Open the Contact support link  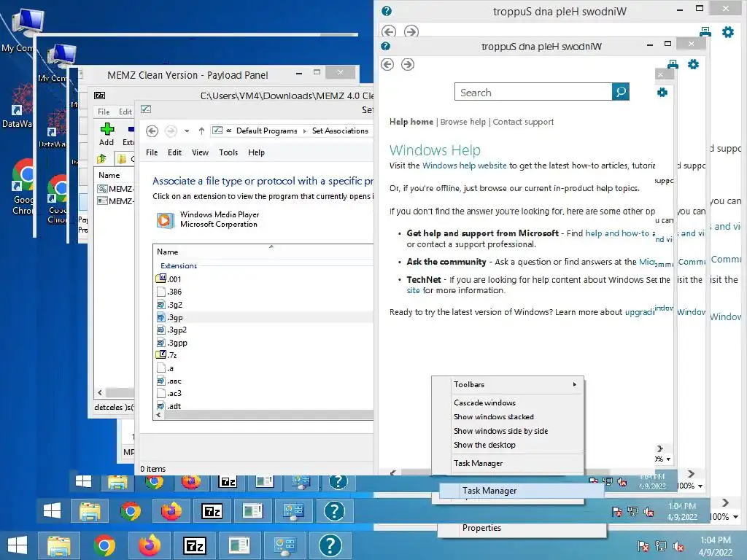(x=523, y=122)
